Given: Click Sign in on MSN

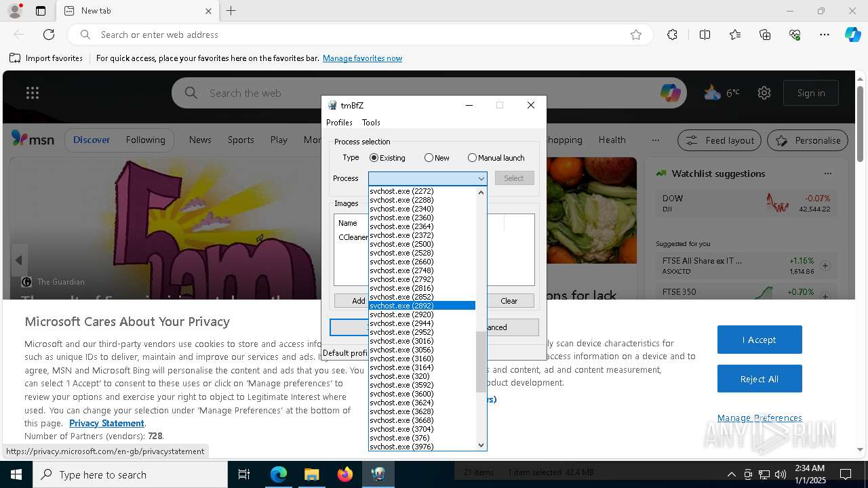Looking at the screenshot, I should tap(811, 93).
